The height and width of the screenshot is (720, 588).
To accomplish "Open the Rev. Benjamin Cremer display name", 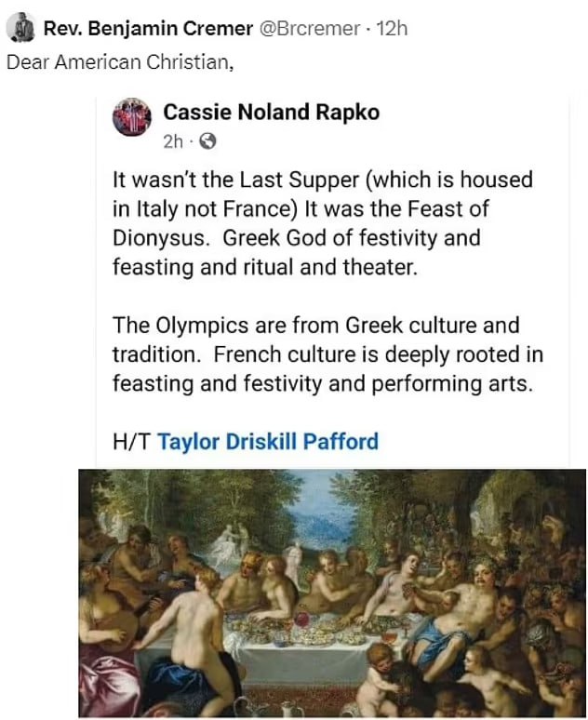I will pos(148,29).
